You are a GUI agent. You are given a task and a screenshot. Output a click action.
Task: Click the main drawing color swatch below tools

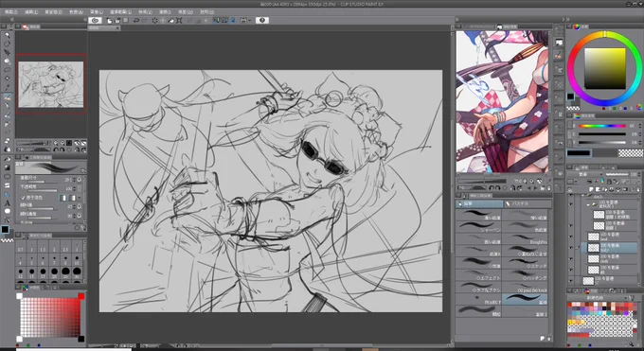point(5,230)
